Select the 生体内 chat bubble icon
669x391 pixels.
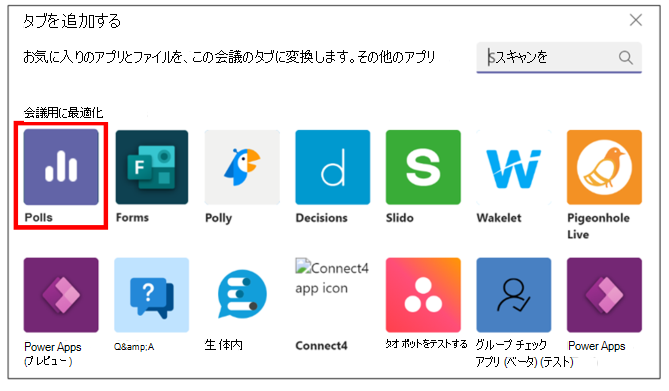[242, 295]
